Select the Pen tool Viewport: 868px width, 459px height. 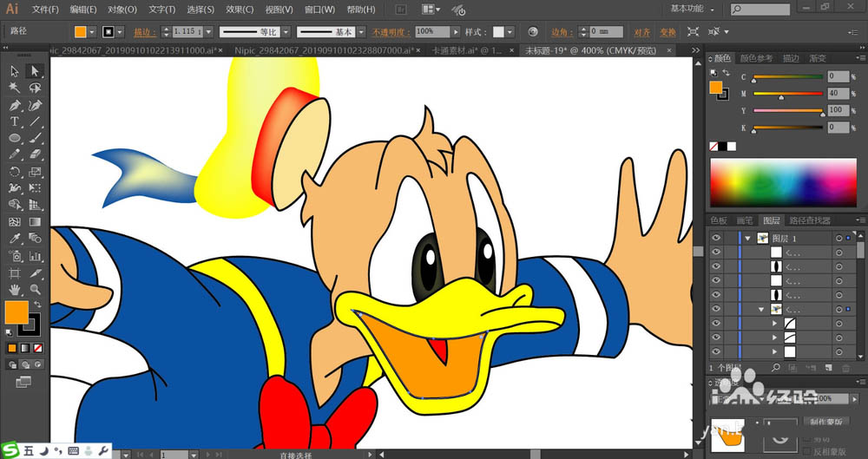(15, 105)
